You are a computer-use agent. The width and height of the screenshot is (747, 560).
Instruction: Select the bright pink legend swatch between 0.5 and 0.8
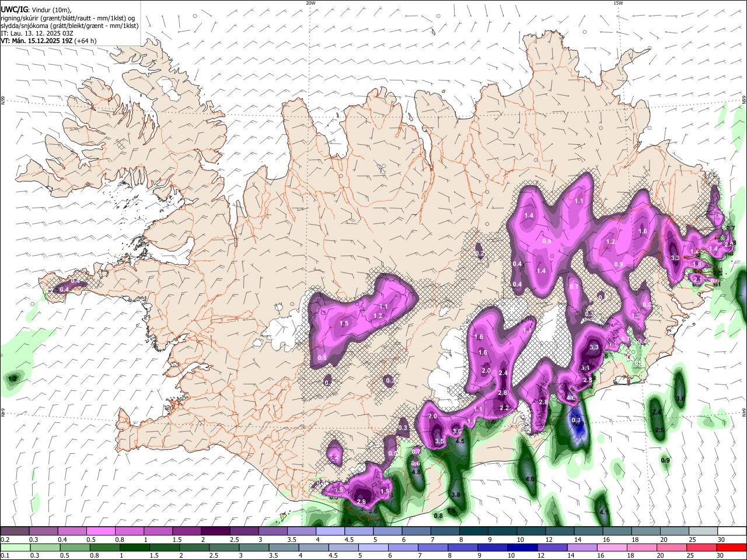pos(101,531)
